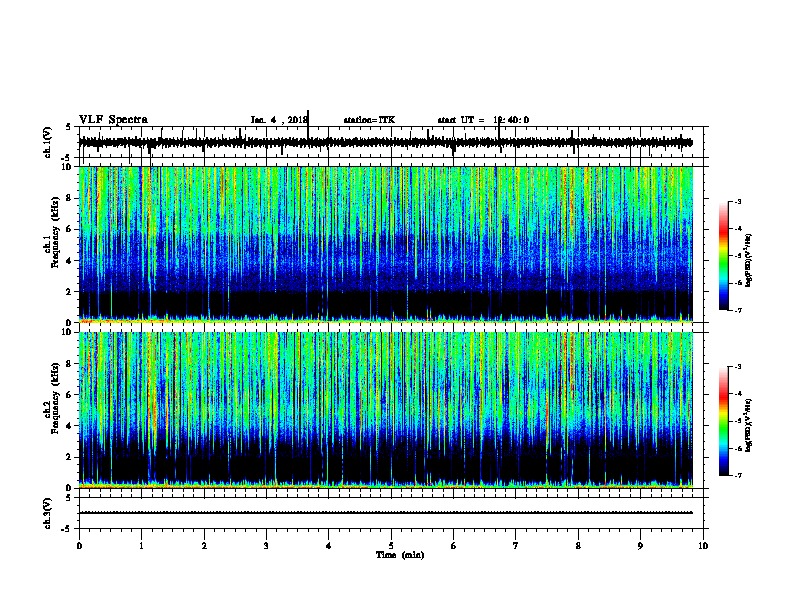Screen dimensions: 792x612
Task: Click the 'Time (min)' x-axis label
Action: [400, 555]
